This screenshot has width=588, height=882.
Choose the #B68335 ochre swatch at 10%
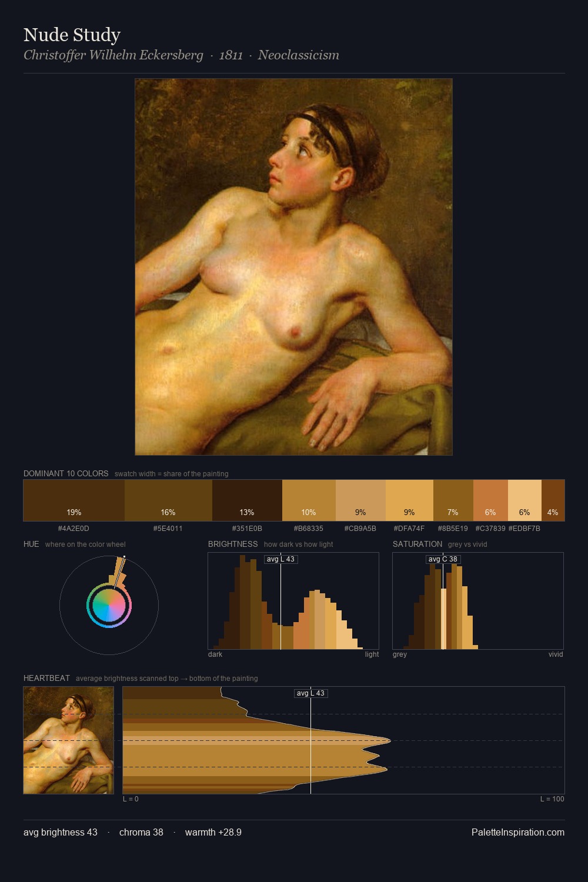tap(309, 500)
